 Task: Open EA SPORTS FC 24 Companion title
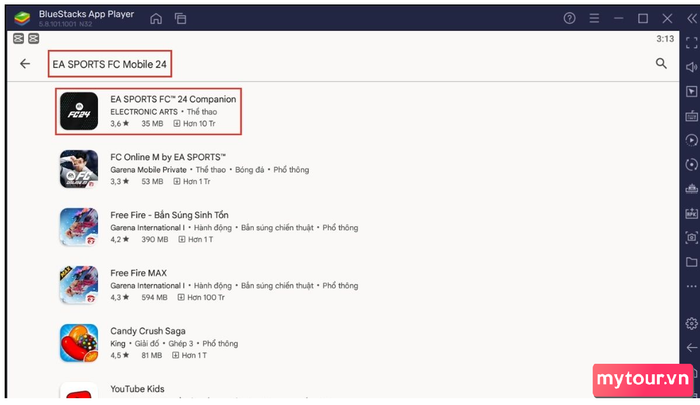(173, 99)
